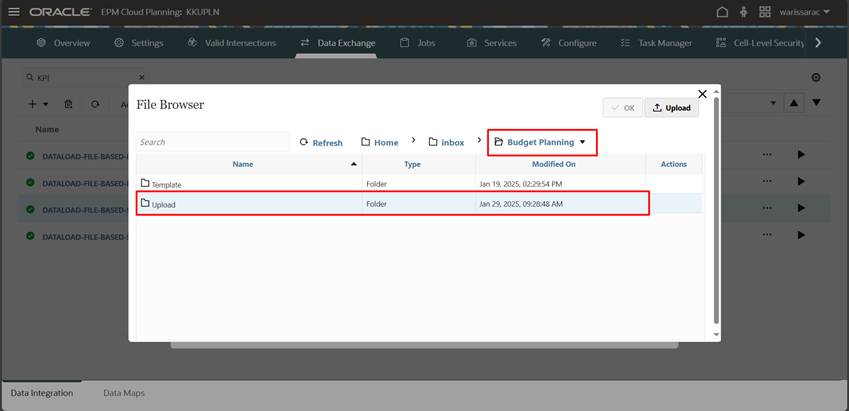849x411 pixels.
Task: Click the move down triangle button
Action: (817, 102)
